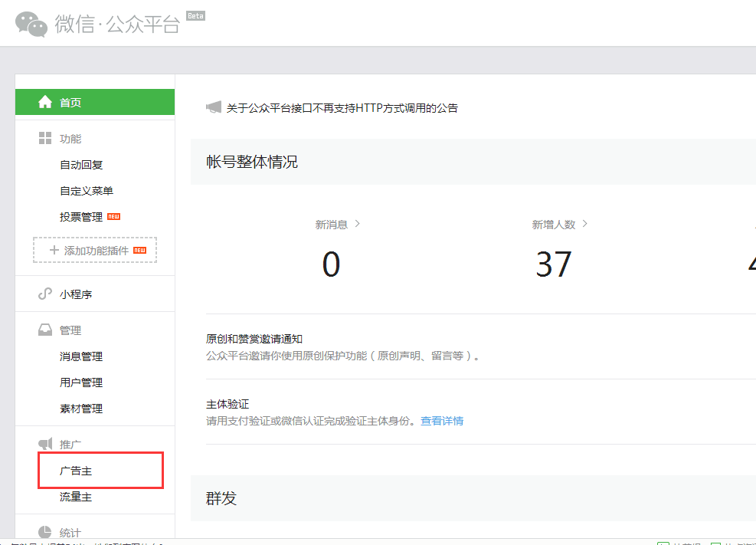The height and width of the screenshot is (545, 756).
Task: Open 自定义菜单 in the sidebar
Action: click(87, 191)
